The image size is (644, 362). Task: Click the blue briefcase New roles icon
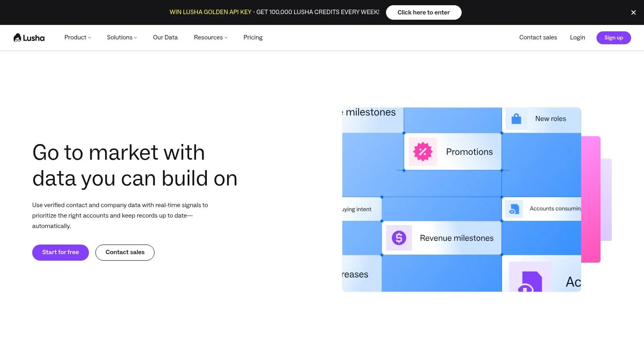(516, 119)
